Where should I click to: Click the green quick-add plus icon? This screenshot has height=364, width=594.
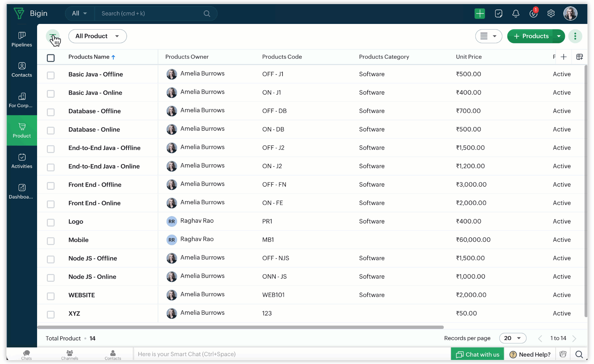click(x=479, y=13)
